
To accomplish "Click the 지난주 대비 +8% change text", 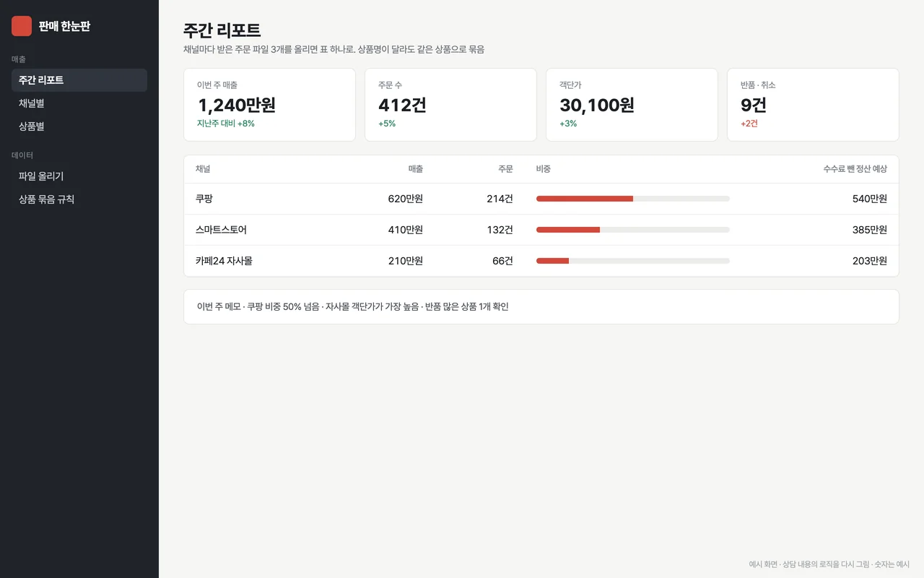I will (226, 124).
